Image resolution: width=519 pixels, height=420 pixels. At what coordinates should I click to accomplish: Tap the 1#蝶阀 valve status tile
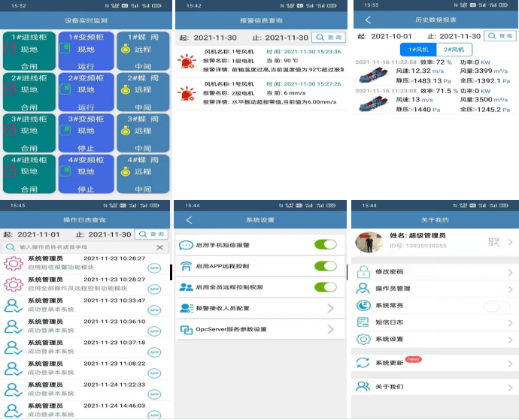[x=143, y=50]
